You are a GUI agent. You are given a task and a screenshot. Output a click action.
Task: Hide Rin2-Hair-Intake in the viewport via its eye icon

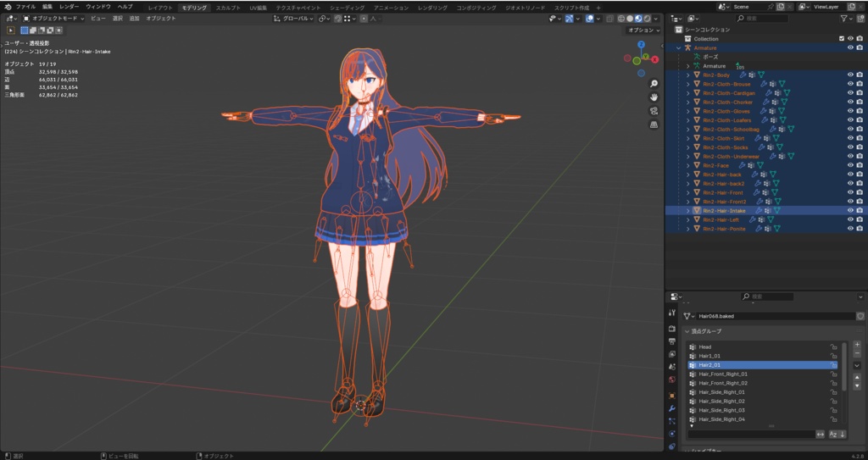pyautogui.click(x=850, y=211)
